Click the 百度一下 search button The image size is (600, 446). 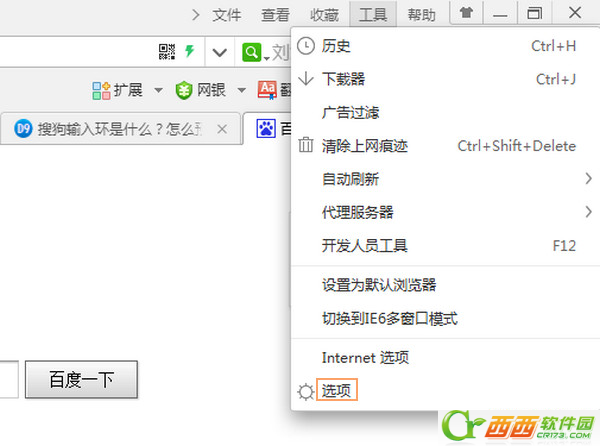(82, 379)
